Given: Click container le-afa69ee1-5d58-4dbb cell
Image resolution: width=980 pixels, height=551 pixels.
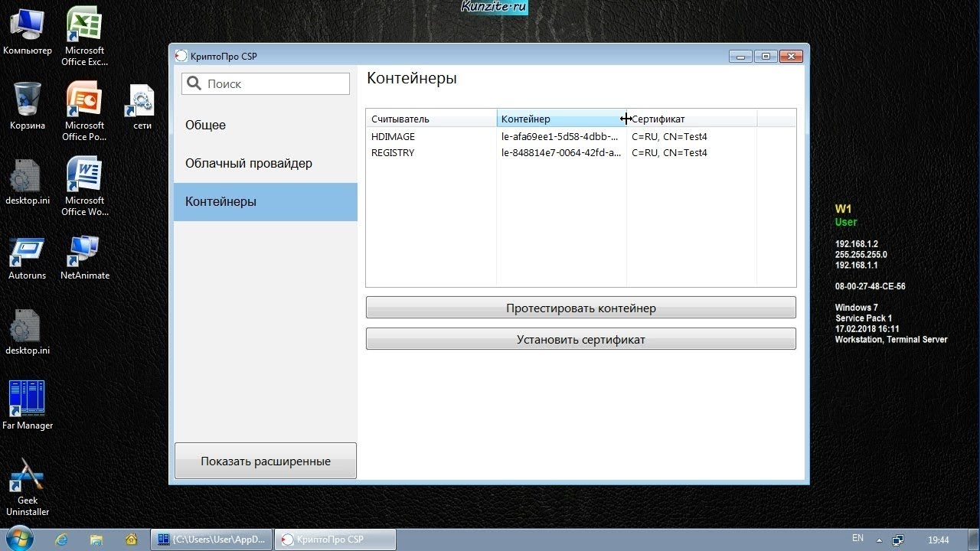Looking at the screenshot, I should point(561,136).
